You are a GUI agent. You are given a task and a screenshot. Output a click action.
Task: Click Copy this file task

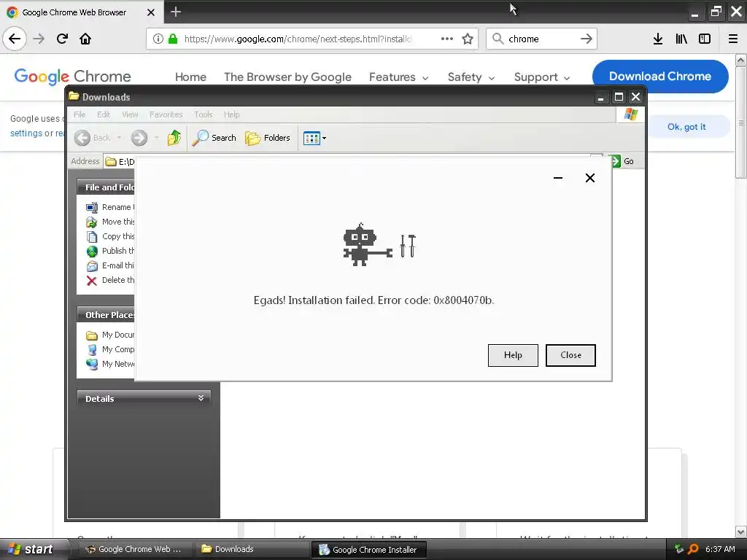pos(110,236)
